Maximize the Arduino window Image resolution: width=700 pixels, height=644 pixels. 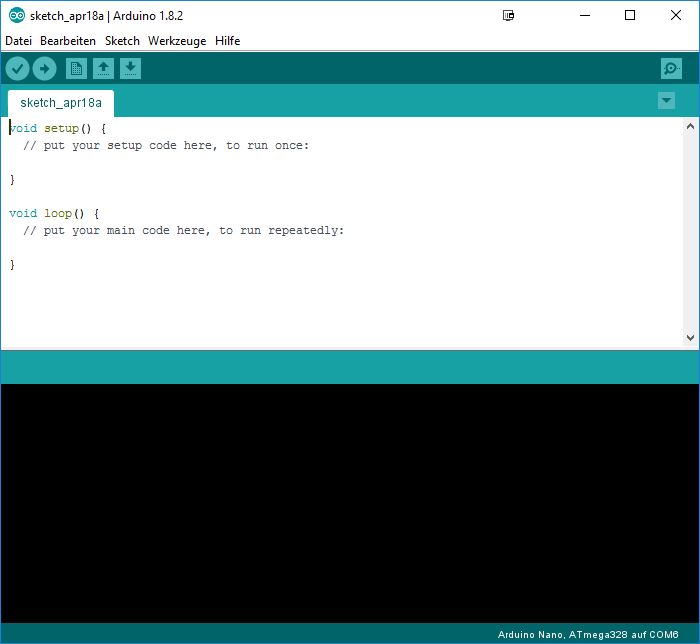pyautogui.click(x=630, y=16)
